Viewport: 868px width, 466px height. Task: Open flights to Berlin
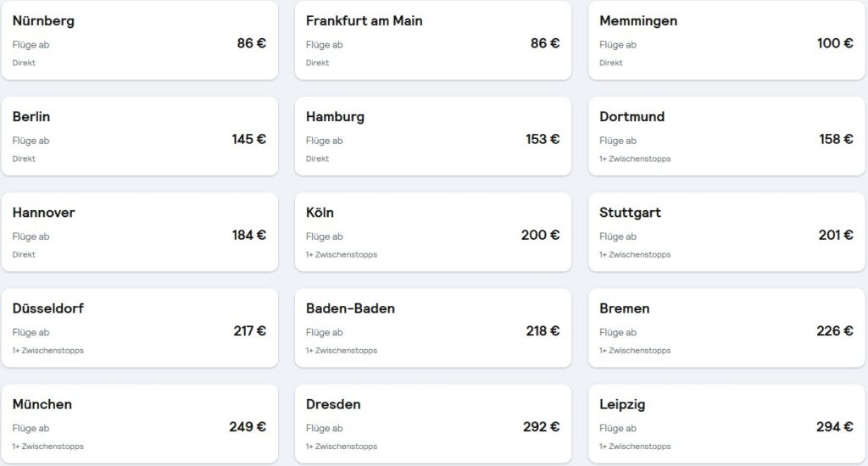tap(139, 136)
